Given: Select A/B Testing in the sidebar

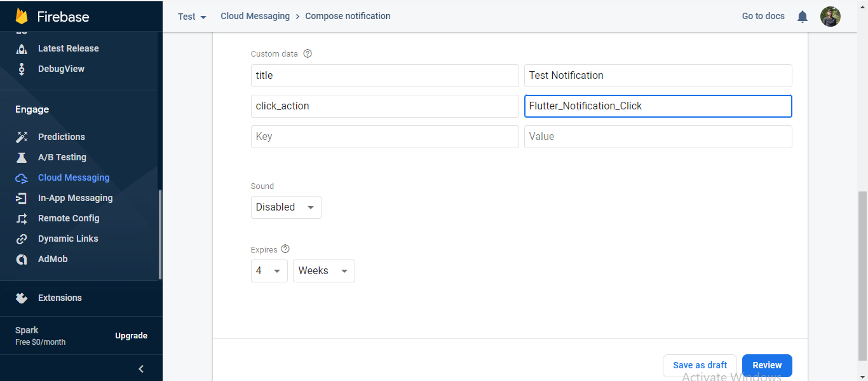Looking at the screenshot, I should [60, 157].
